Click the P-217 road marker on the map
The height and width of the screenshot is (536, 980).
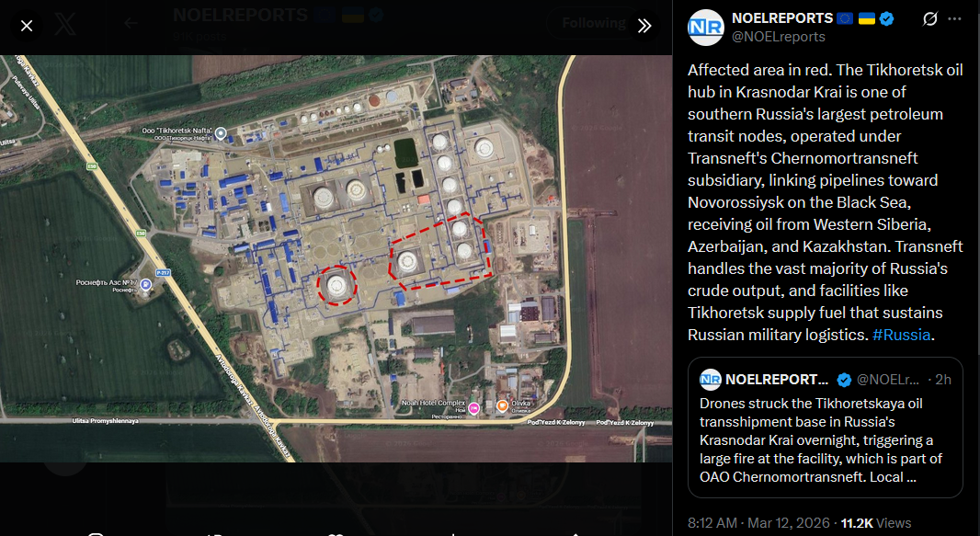click(x=163, y=273)
